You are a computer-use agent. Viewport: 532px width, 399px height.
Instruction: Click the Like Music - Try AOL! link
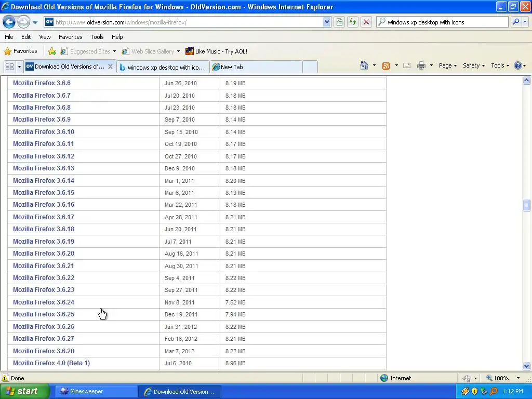(216, 51)
